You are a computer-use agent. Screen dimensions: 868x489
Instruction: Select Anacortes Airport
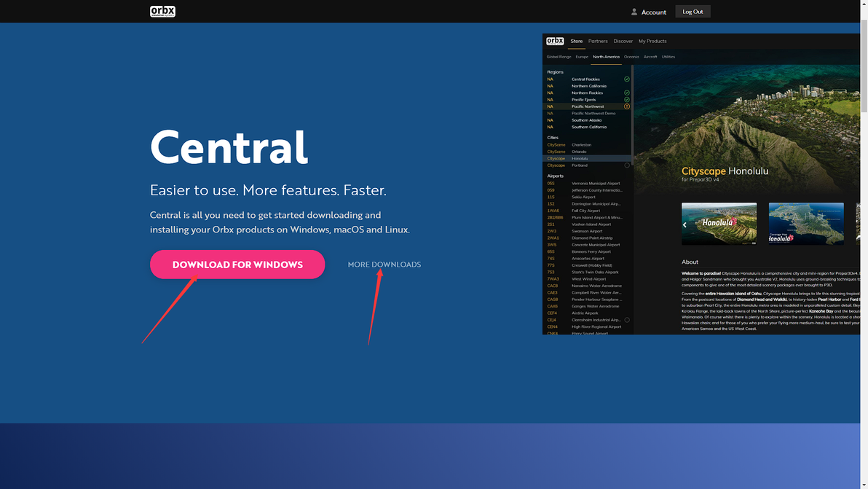tap(587, 258)
